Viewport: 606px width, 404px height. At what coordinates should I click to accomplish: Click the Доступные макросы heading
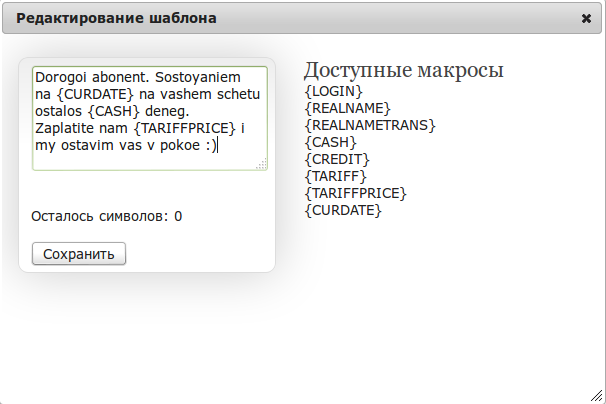[403, 70]
